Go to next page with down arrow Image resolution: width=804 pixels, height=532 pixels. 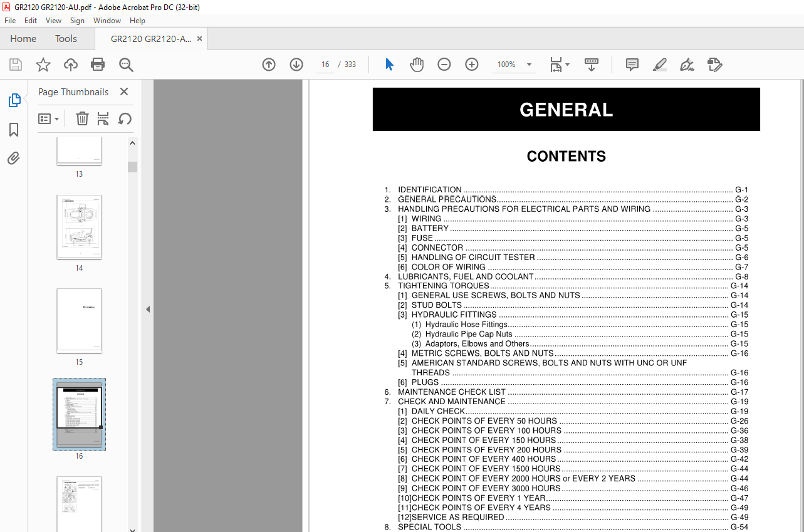click(296, 65)
